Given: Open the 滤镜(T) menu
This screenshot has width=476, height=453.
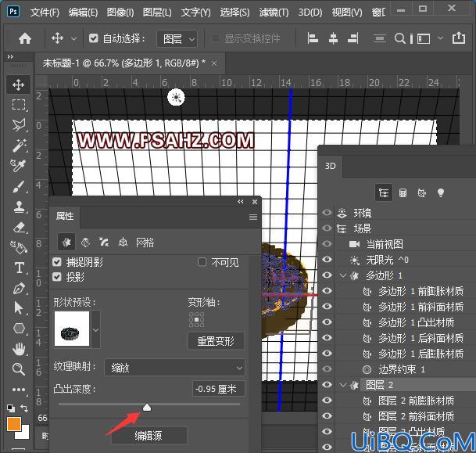Looking at the screenshot, I should (x=274, y=13).
